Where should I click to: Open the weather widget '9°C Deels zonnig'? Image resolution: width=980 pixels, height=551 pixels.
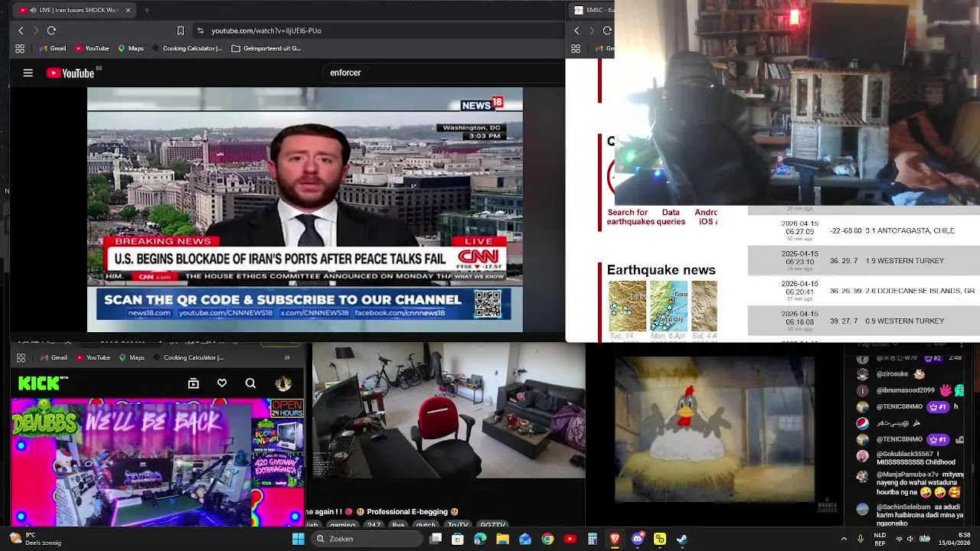pyautogui.click(x=34, y=539)
